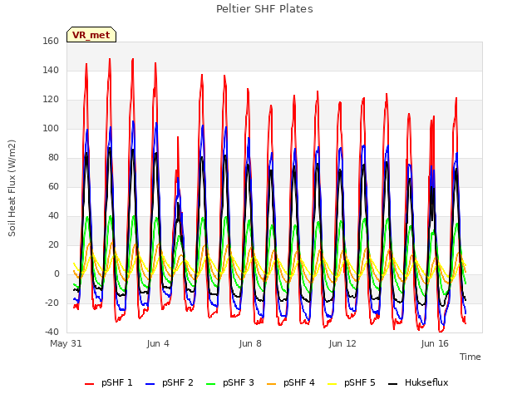Click the 0 y-axis tick label

click(57, 274)
